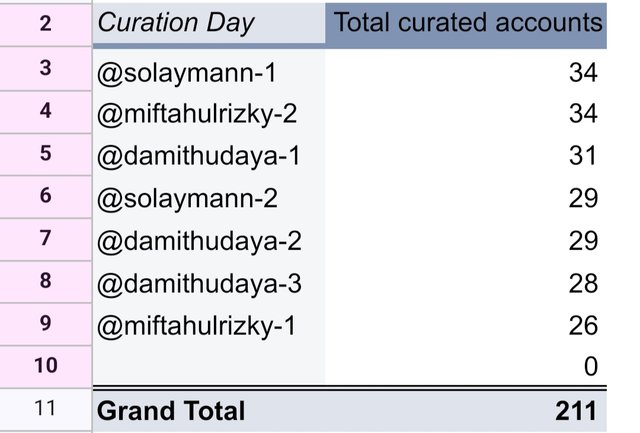
Task: Click the value 28 cell
Action: tap(466, 283)
